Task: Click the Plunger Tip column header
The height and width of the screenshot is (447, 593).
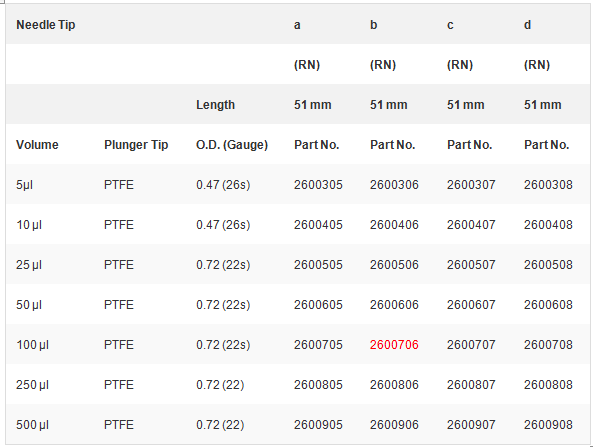Action: tap(136, 144)
